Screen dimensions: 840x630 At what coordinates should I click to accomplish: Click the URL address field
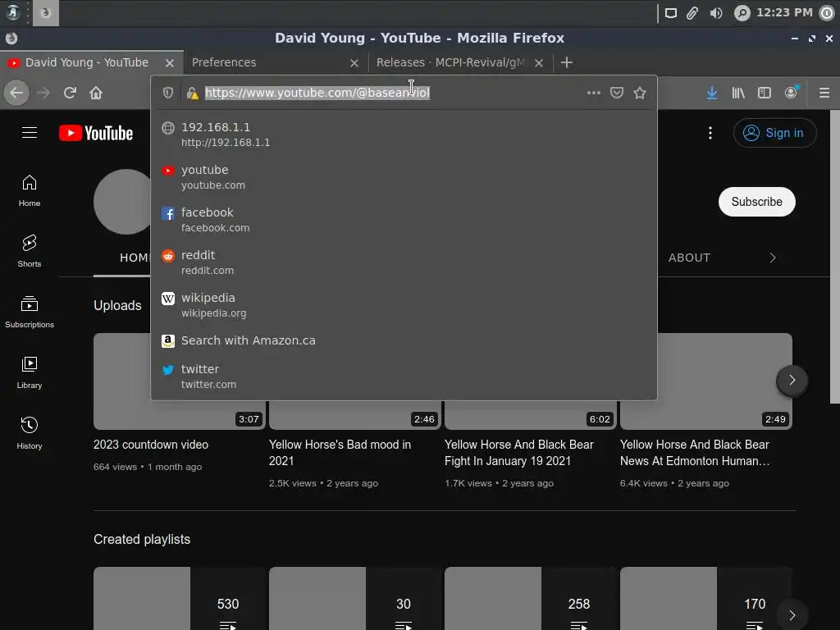pos(393,93)
